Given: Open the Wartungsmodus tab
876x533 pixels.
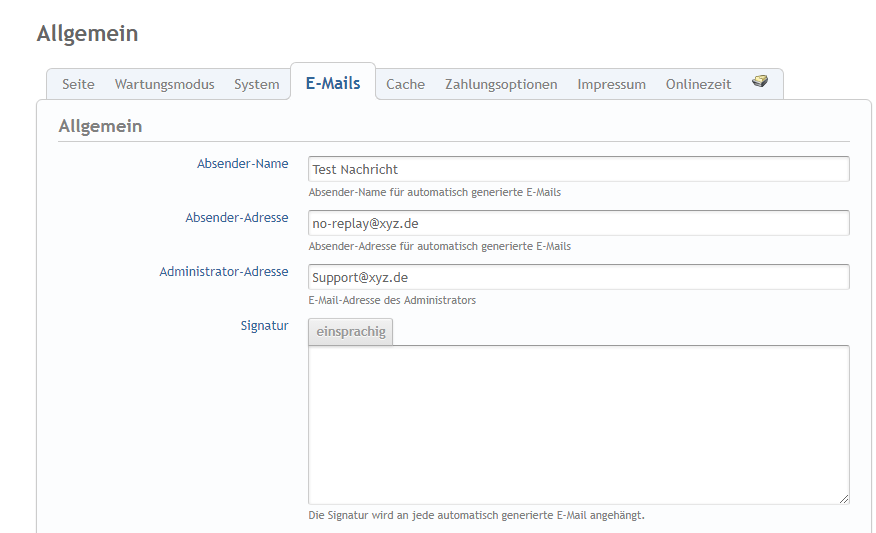Looking at the screenshot, I should pos(164,84).
